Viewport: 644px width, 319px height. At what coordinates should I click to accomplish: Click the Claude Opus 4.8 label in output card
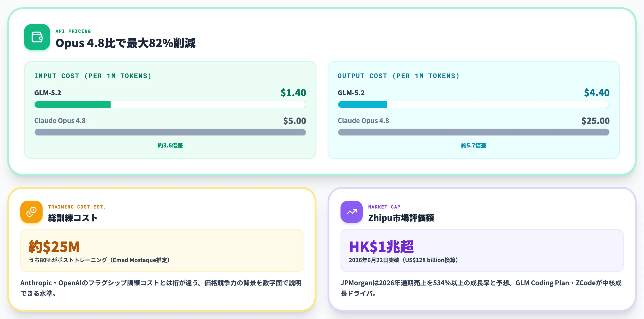pyautogui.click(x=363, y=121)
